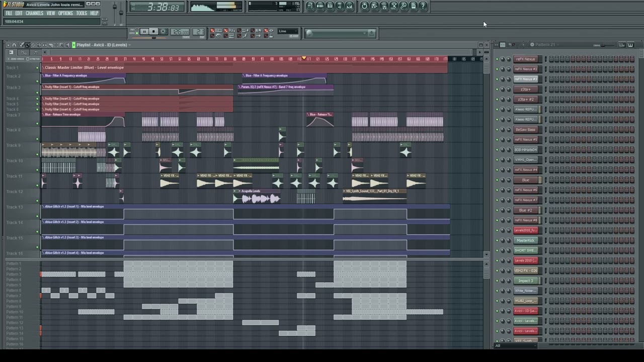
Task: Open the project info icon
Action: (413, 6)
